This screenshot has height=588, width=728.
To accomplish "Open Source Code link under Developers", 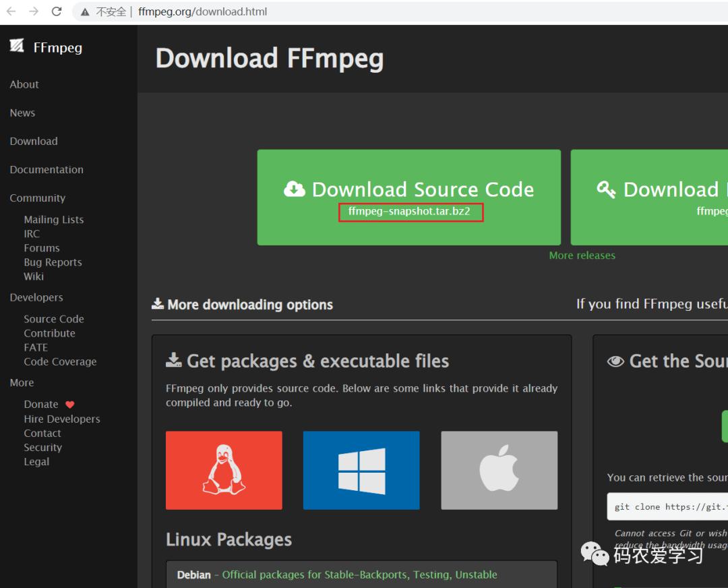I will 54,319.
